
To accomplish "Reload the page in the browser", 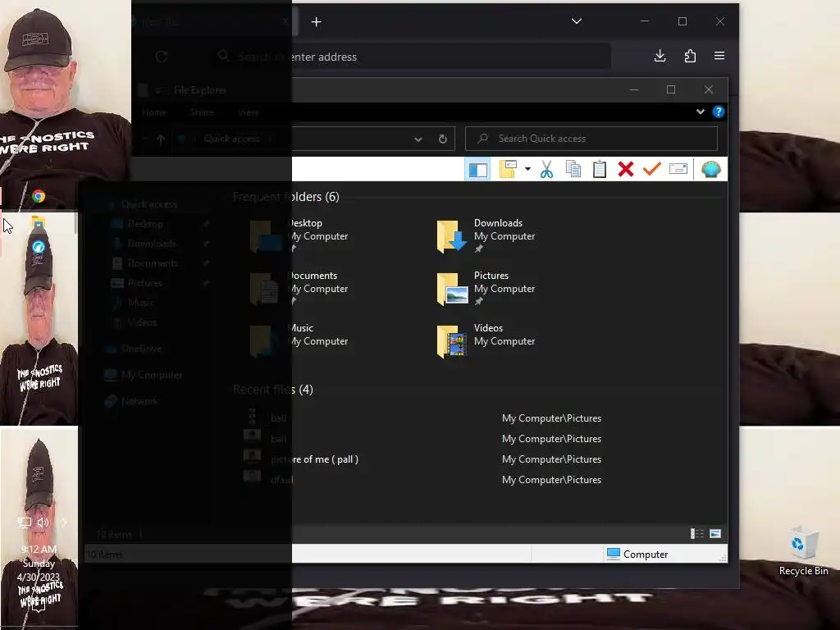I will (162, 57).
